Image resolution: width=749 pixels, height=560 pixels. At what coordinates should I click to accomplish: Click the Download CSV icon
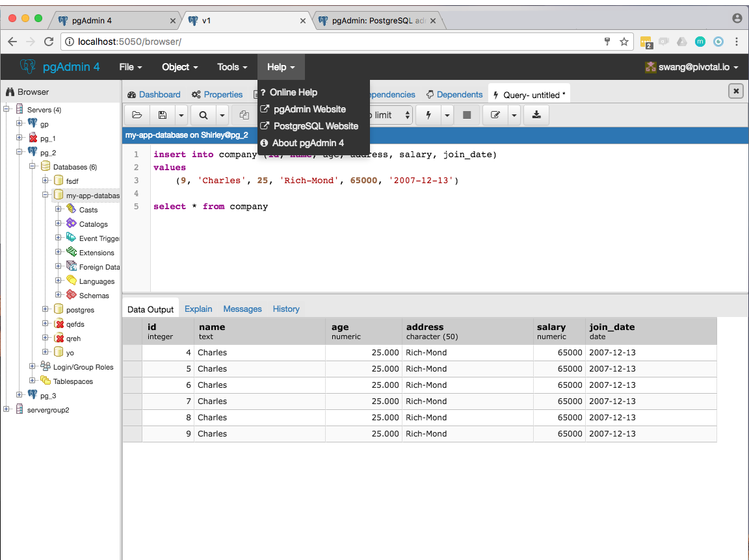536,115
